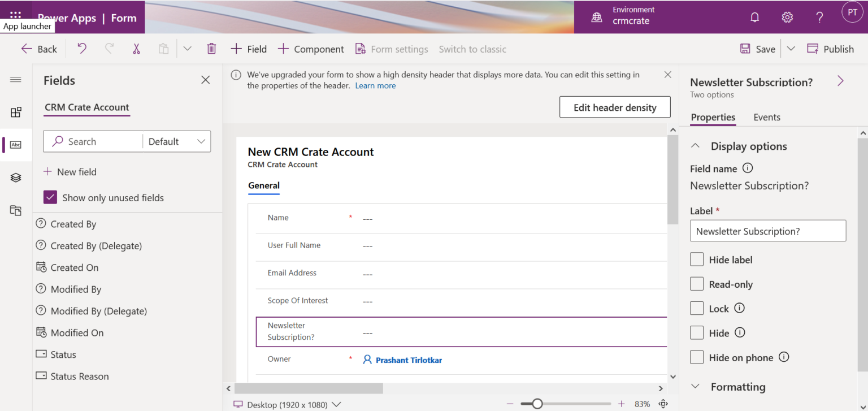Switch to the Events tab
The image size is (868, 411).
[767, 117]
